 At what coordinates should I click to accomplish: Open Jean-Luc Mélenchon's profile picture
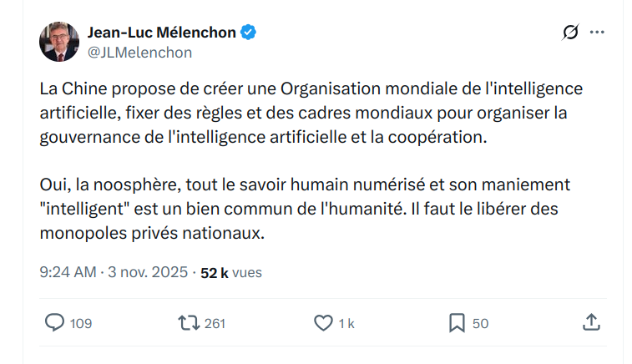point(60,42)
